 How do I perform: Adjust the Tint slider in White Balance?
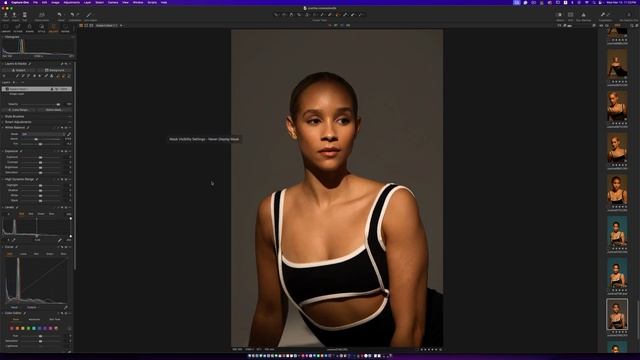pyautogui.click(x=40, y=144)
